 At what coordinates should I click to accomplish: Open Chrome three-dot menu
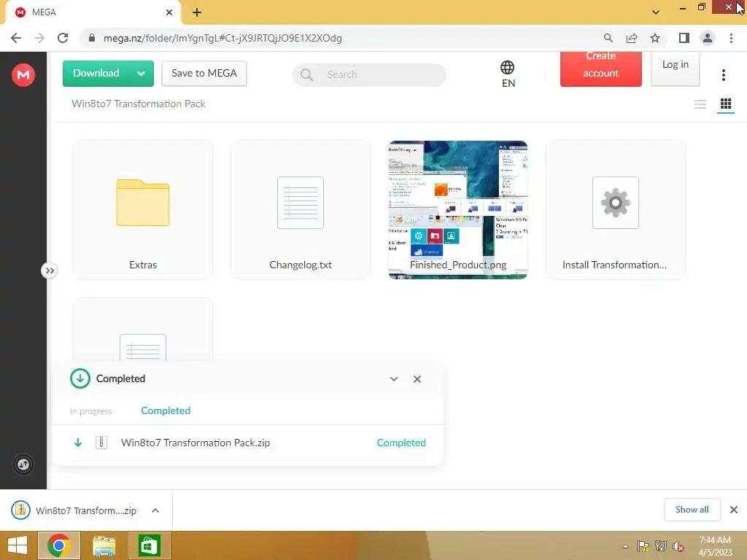click(x=731, y=38)
